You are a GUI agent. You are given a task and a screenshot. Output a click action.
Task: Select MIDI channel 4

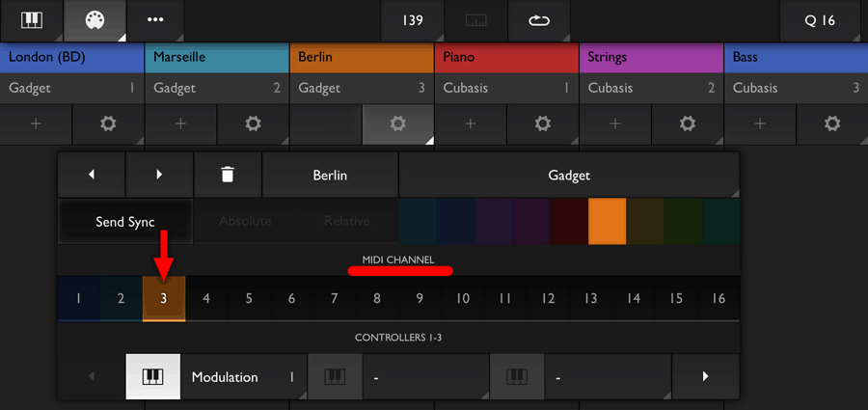(x=206, y=299)
